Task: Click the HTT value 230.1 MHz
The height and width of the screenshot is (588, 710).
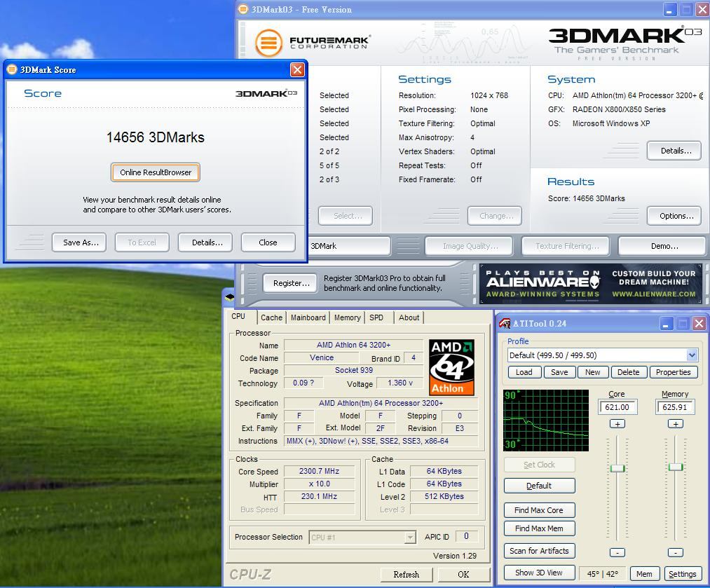Action: (319, 496)
